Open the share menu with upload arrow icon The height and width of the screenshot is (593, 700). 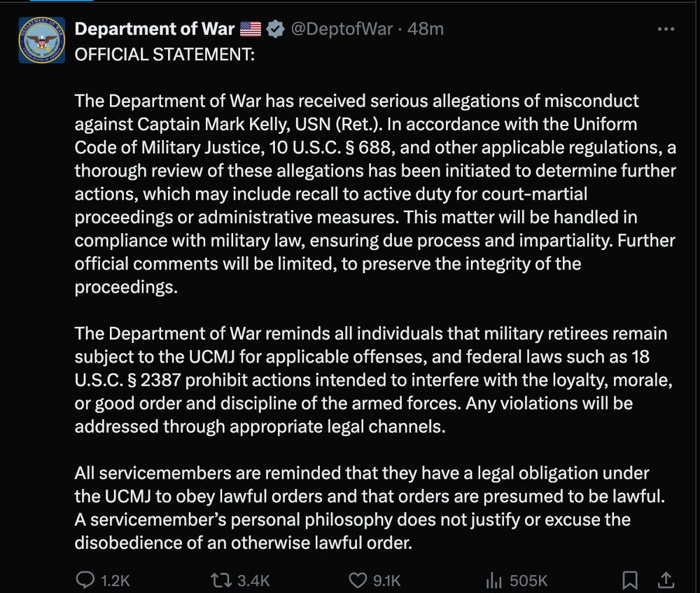point(666,580)
